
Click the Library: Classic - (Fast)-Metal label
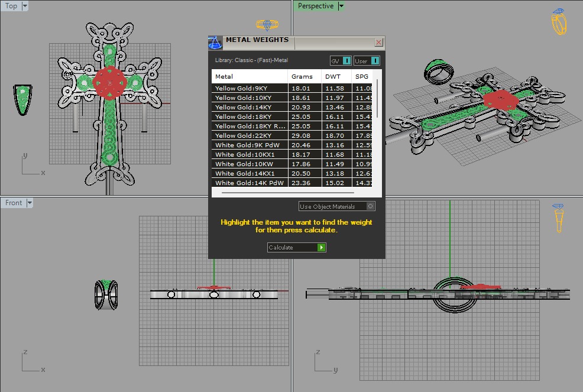pyautogui.click(x=251, y=60)
